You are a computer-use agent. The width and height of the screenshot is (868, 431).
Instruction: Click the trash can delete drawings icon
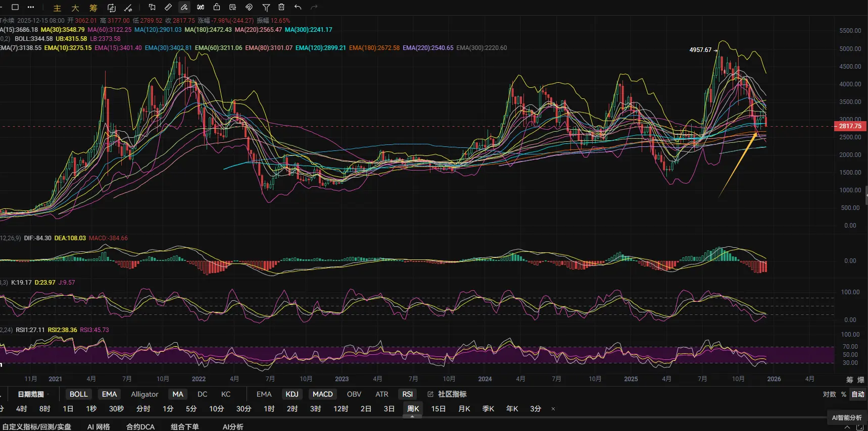281,7
